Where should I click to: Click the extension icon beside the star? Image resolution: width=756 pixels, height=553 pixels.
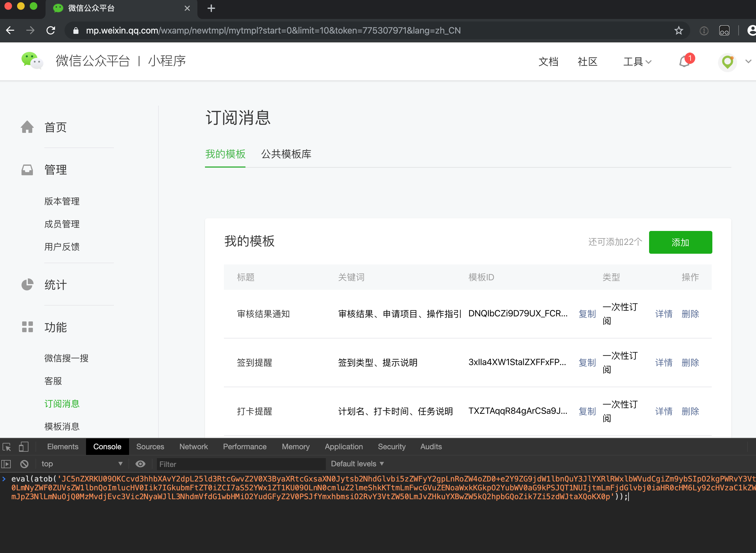724,30
